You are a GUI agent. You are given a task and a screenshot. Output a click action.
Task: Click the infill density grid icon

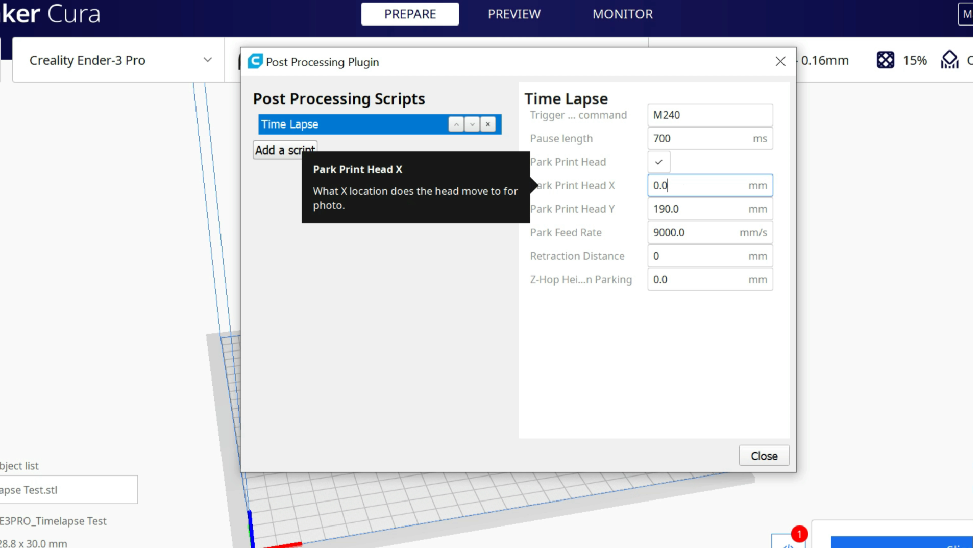coord(885,60)
